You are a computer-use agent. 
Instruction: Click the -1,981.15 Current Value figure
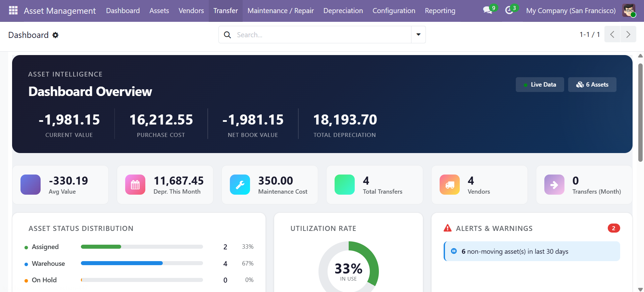point(69,120)
